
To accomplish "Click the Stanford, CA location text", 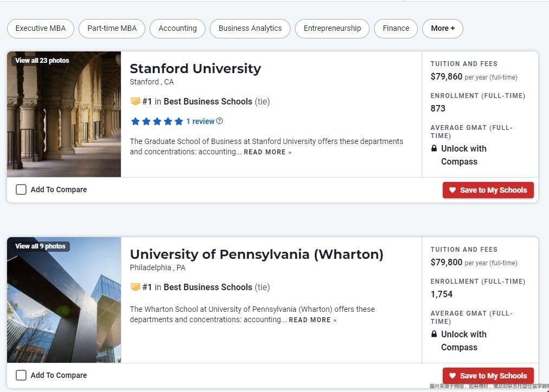I will point(152,82).
